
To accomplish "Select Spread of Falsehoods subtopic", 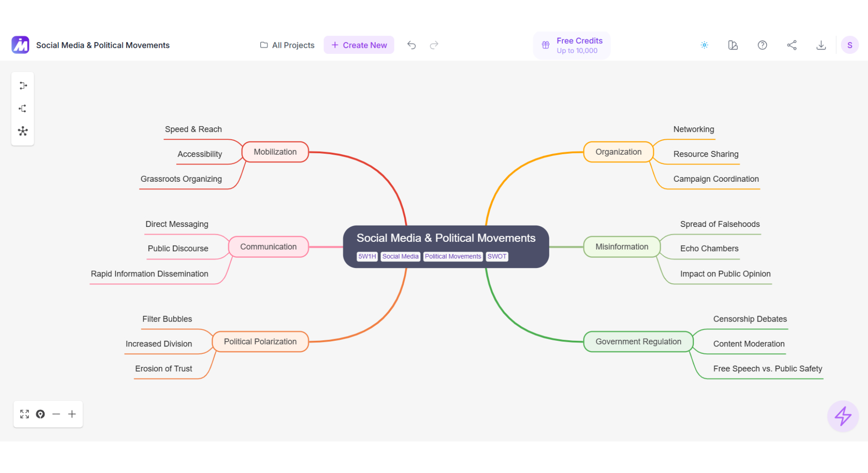I will click(x=720, y=224).
